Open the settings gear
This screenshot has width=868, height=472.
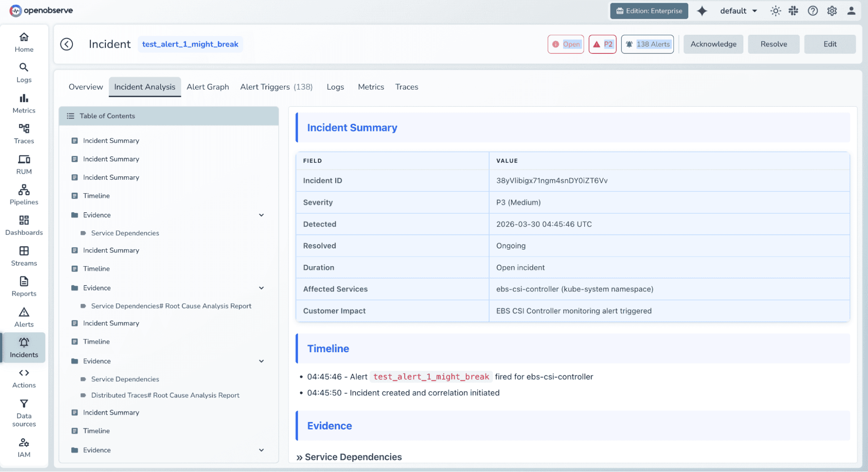coord(832,10)
